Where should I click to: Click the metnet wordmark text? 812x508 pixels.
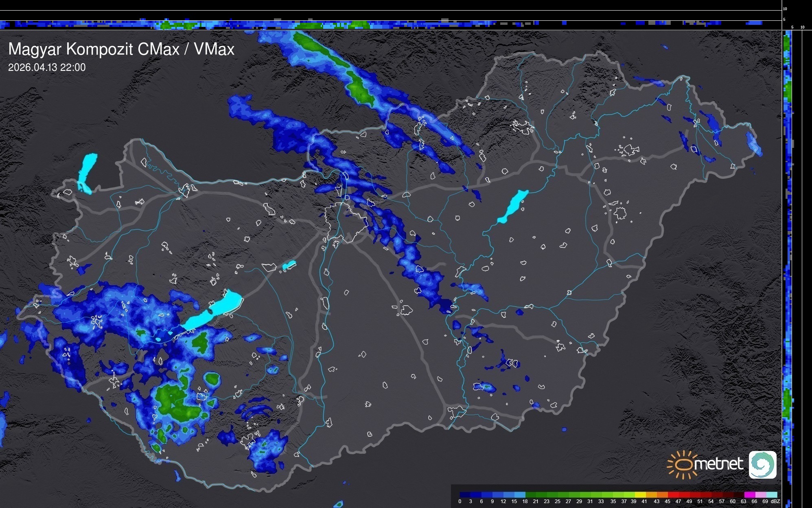coord(719,464)
